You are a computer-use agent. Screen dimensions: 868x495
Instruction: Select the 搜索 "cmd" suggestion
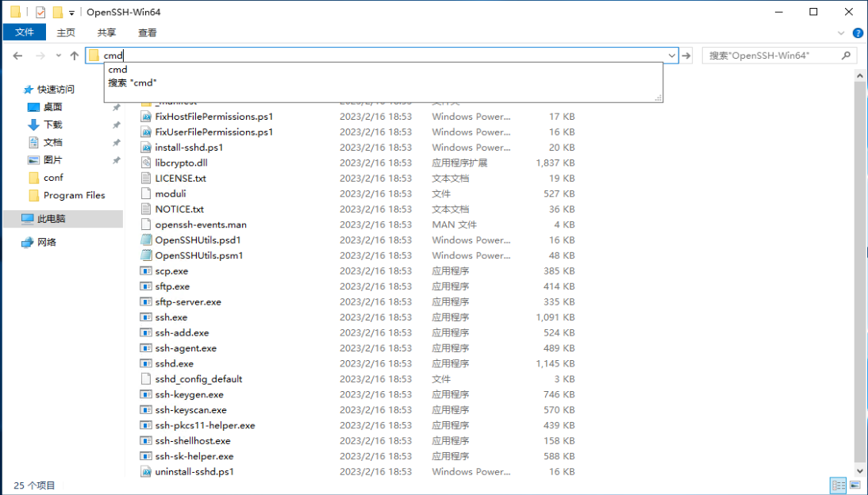coord(133,82)
